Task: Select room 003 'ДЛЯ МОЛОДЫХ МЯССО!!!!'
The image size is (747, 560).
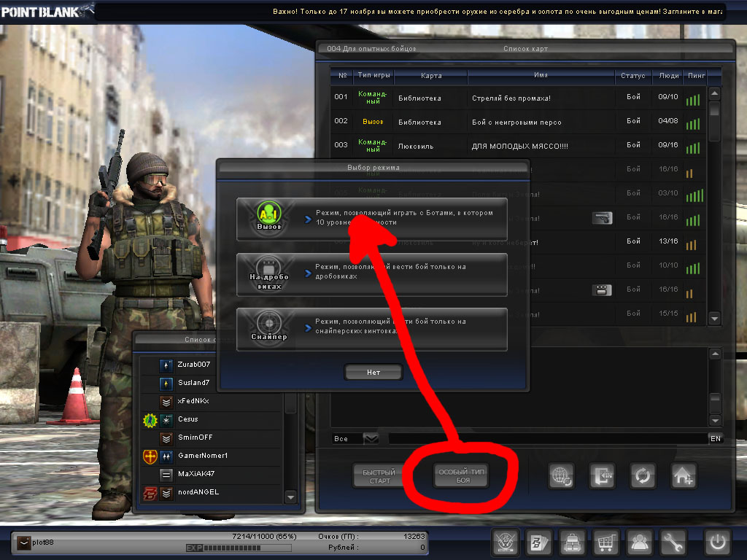Action: coord(519,146)
